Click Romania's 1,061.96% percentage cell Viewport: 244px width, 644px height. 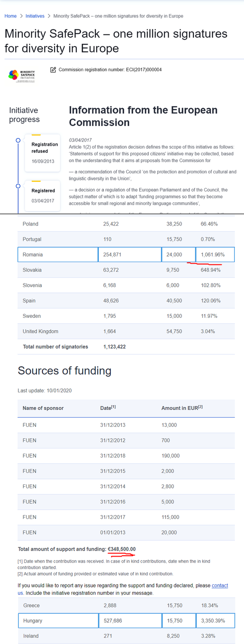(x=215, y=254)
